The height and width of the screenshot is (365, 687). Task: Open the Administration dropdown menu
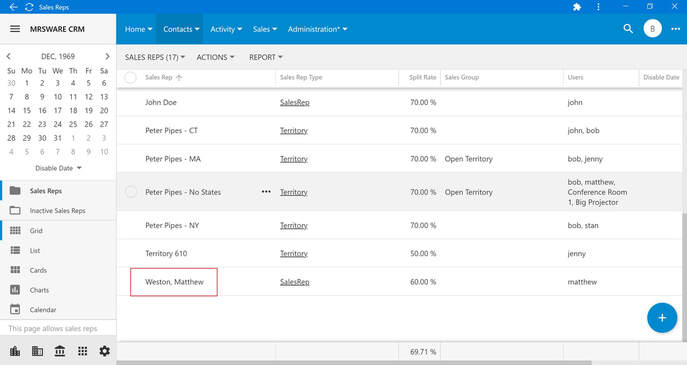tap(317, 29)
